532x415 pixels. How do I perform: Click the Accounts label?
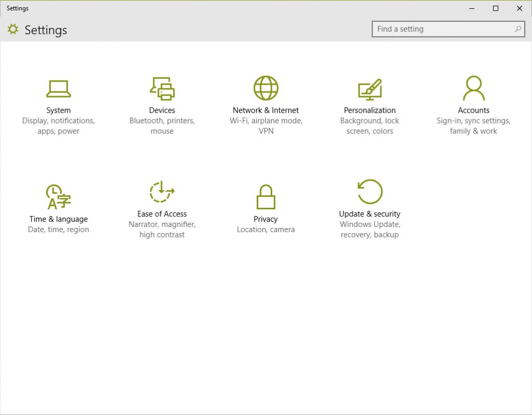(x=474, y=110)
